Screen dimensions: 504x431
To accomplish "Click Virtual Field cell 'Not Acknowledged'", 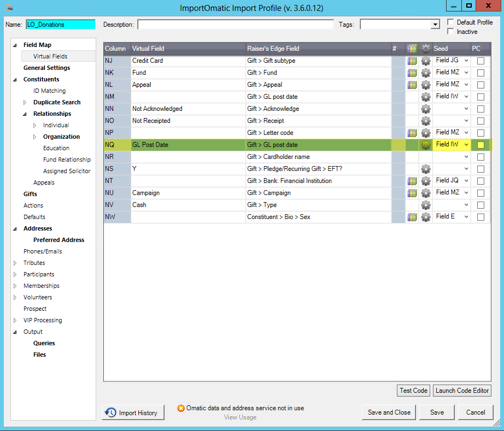I will tap(188, 109).
